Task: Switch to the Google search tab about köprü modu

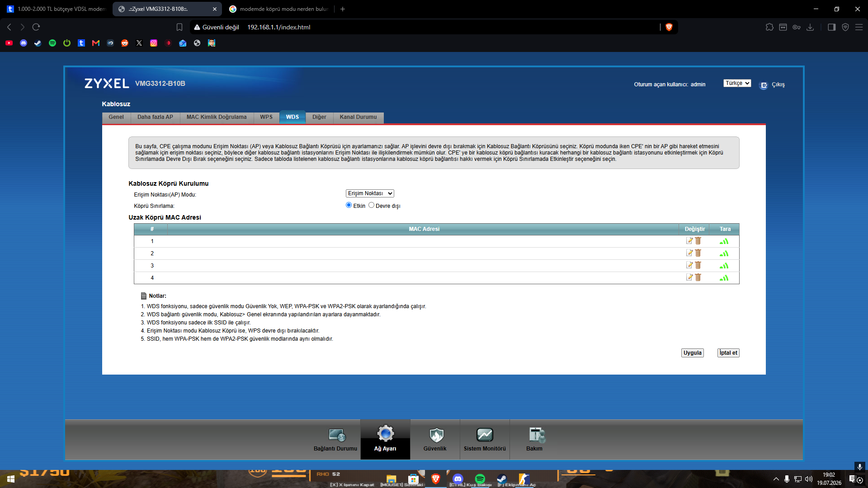Action: point(278,9)
